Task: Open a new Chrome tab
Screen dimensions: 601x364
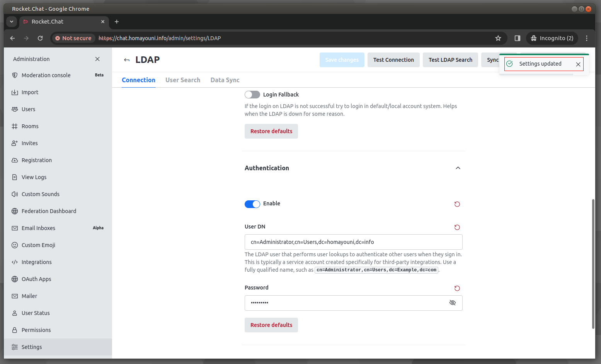Action: click(117, 22)
